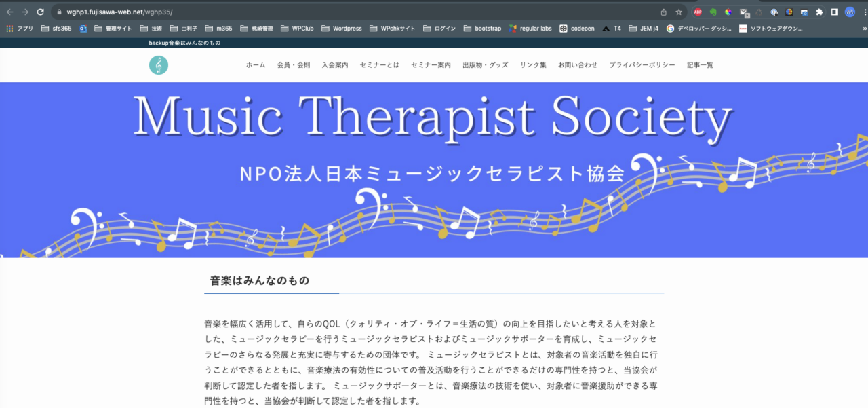This screenshot has width=868, height=408.
Task: Toggle the browser side panel
Action: click(835, 12)
